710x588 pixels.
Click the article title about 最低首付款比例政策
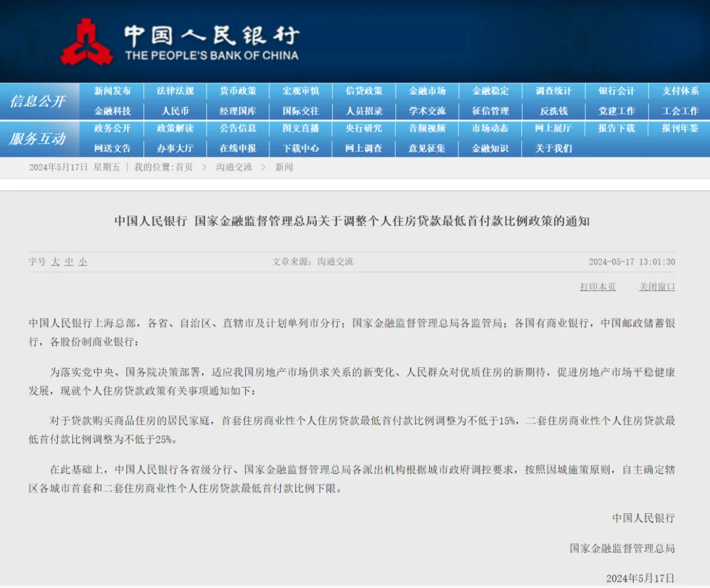(x=352, y=221)
